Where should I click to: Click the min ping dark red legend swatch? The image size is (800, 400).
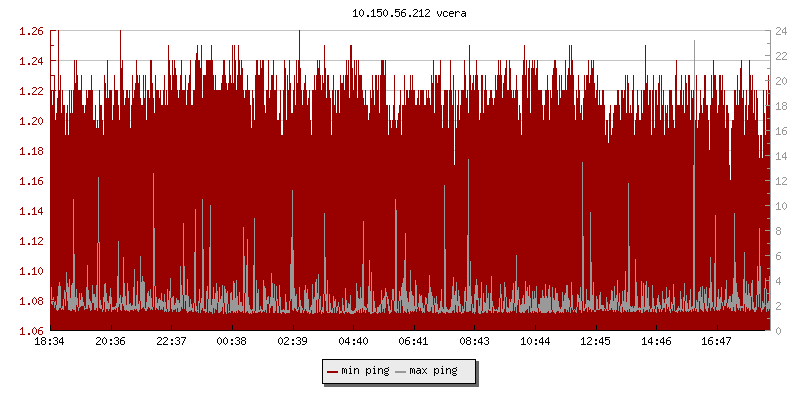click(333, 371)
